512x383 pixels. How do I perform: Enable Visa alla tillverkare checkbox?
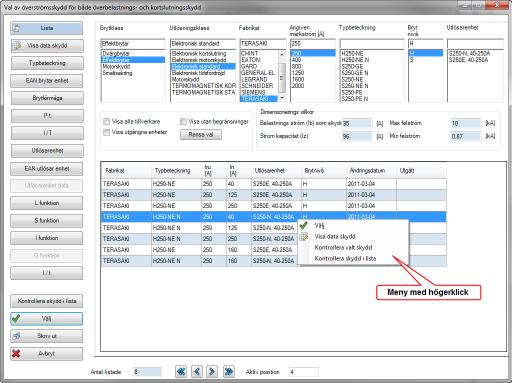[107, 122]
